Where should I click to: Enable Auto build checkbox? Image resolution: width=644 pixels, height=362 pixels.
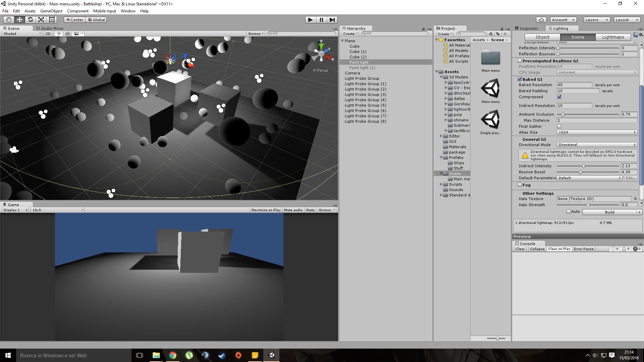click(x=569, y=212)
